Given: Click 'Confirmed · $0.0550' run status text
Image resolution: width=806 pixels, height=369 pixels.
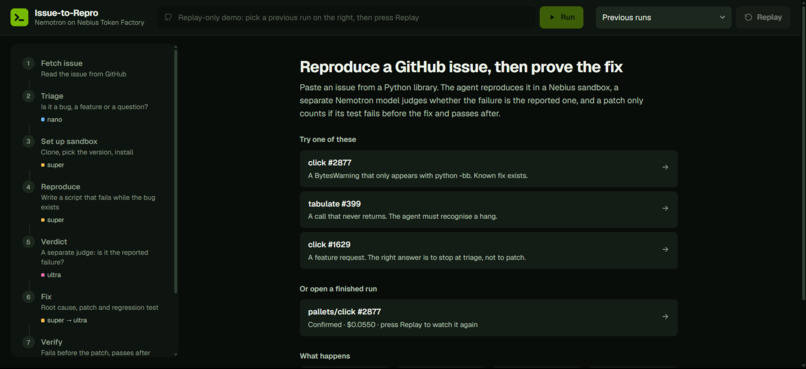Looking at the screenshot, I should coord(342,325).
